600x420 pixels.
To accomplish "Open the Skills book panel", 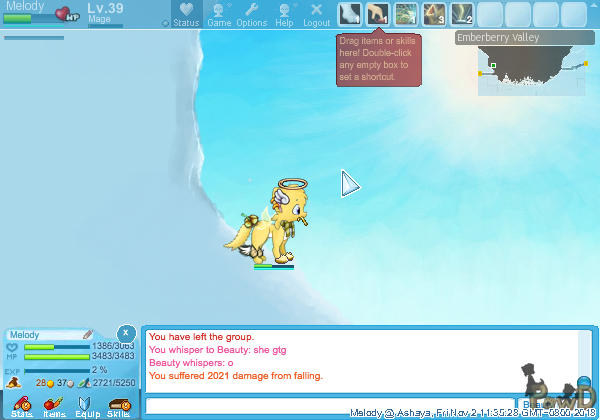I will [118, 405].
